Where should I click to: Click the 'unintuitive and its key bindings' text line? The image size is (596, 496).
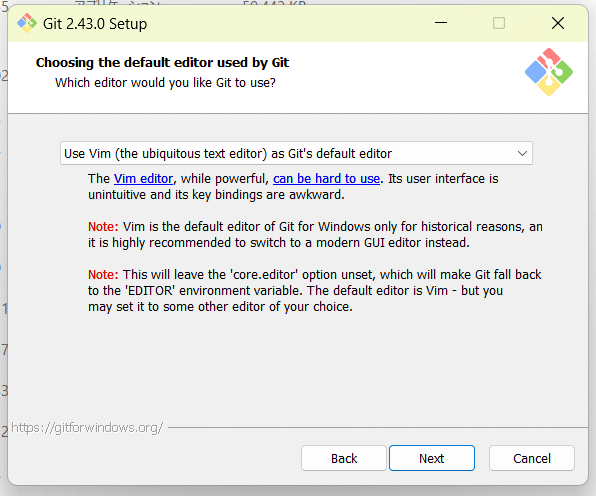coord(216,195)
